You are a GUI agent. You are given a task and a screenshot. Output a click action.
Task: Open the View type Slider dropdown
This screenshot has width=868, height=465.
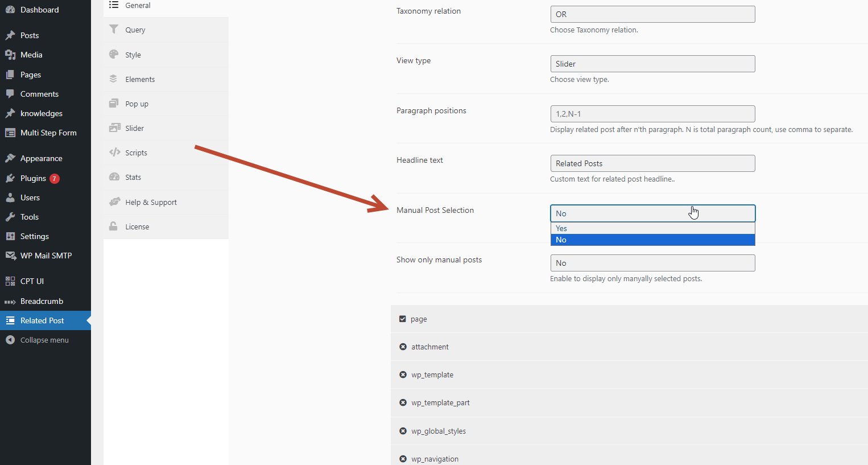(x=652, y=64)
